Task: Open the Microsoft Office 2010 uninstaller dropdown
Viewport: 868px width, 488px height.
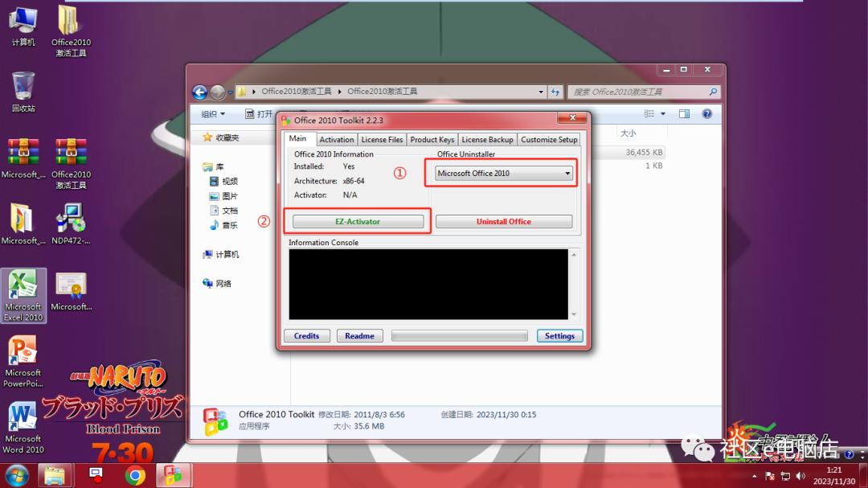Action: coord(503,174)
